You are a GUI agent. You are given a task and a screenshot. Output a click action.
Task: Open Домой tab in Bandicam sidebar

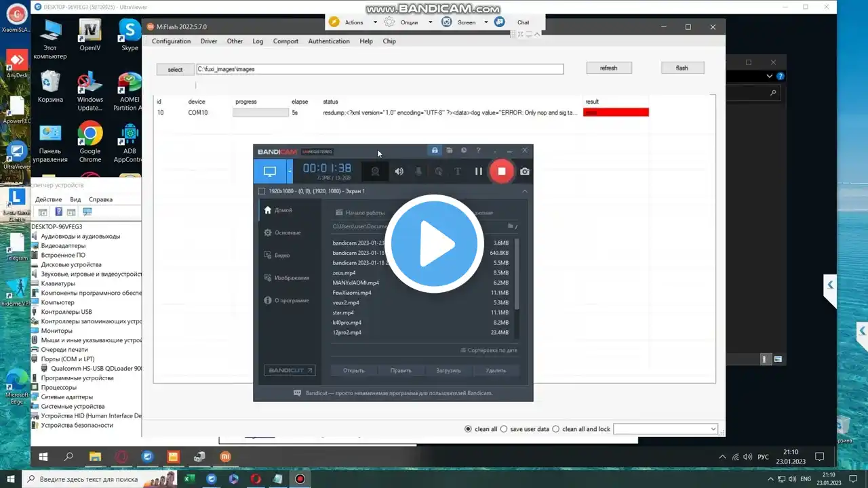[278, 210]
